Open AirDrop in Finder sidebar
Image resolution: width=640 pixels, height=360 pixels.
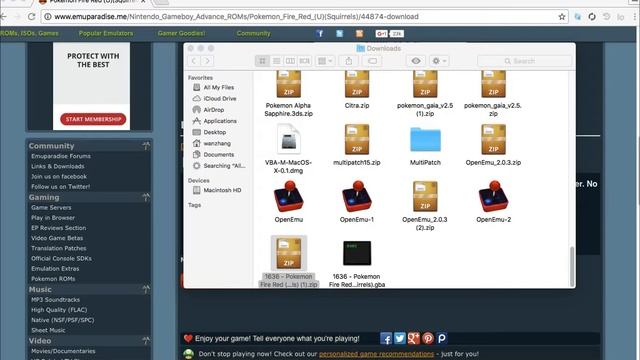[213, 110]
